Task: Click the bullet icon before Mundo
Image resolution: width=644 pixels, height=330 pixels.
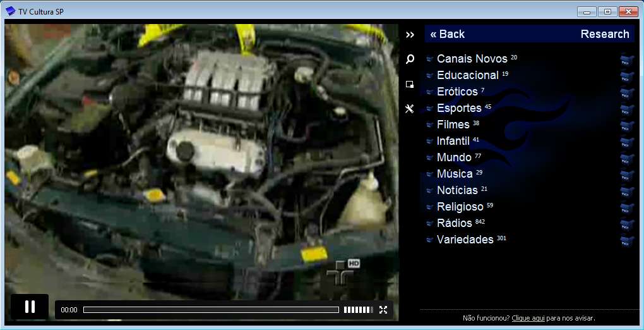Action: pos(429,158)
